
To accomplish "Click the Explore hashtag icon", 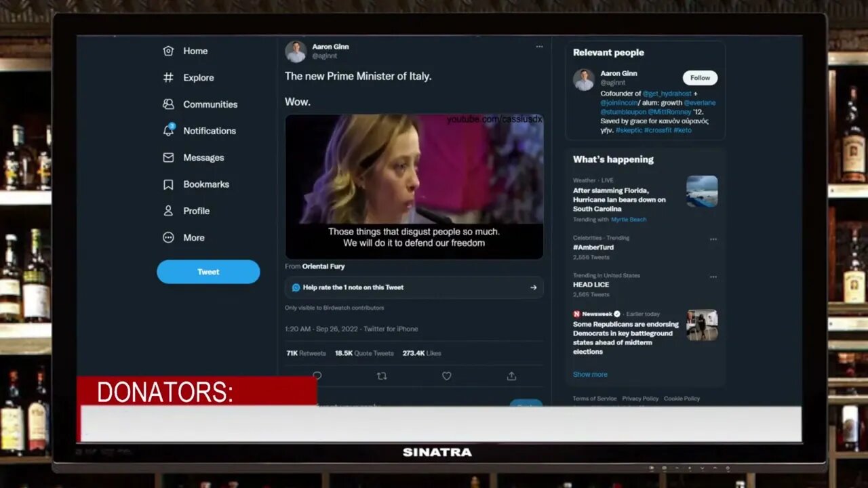I will pos(168,77).
